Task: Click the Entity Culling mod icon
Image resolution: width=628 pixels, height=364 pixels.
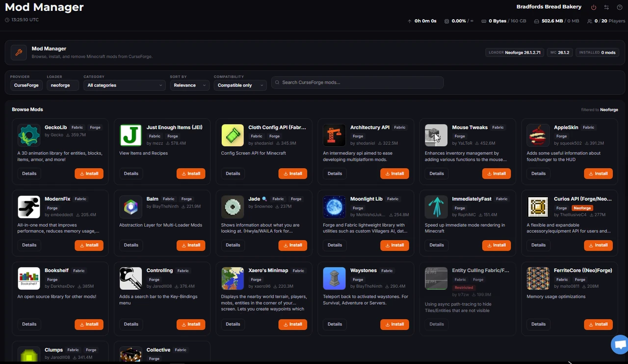Action: pyautogui.click(x=436, y=279)
